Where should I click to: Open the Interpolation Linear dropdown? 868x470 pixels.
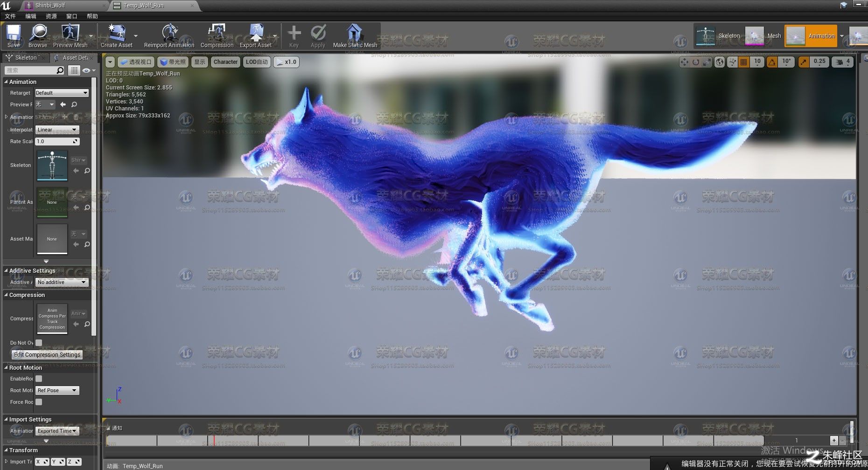pos(57,130)
